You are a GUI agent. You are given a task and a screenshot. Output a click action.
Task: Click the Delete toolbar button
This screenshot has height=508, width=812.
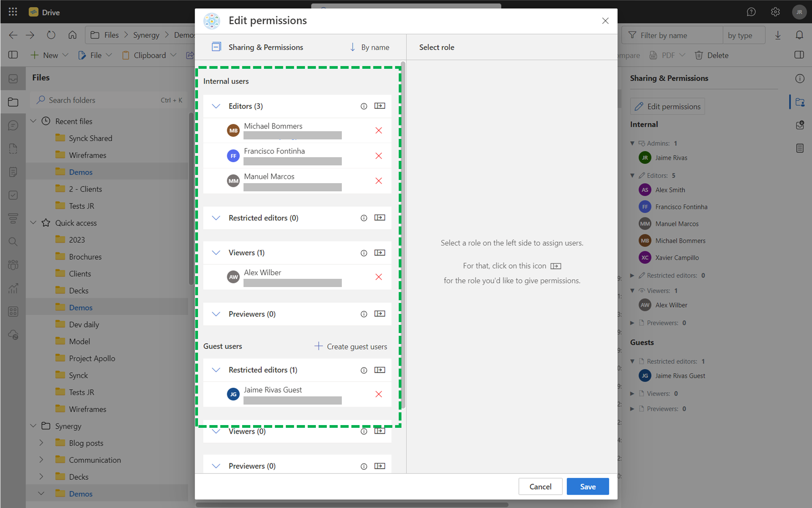[x=711, y=55]
